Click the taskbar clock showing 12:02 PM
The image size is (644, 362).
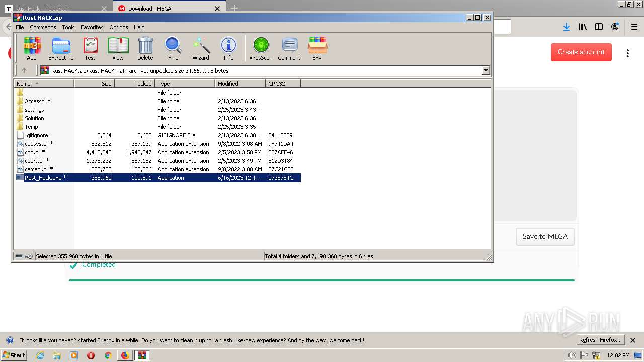(x=619, y=355)
